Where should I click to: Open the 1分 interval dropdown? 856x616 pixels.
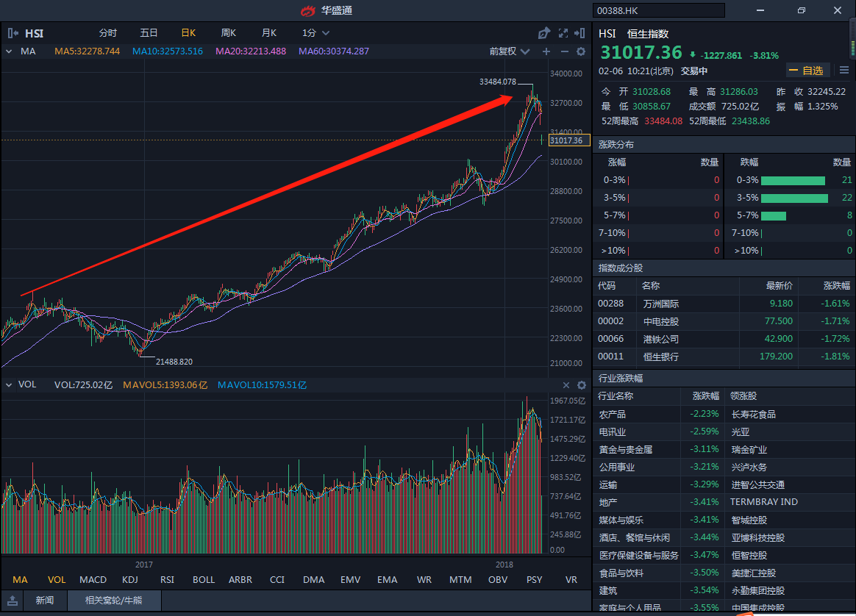pyautogui.click(x=315, y=33)
